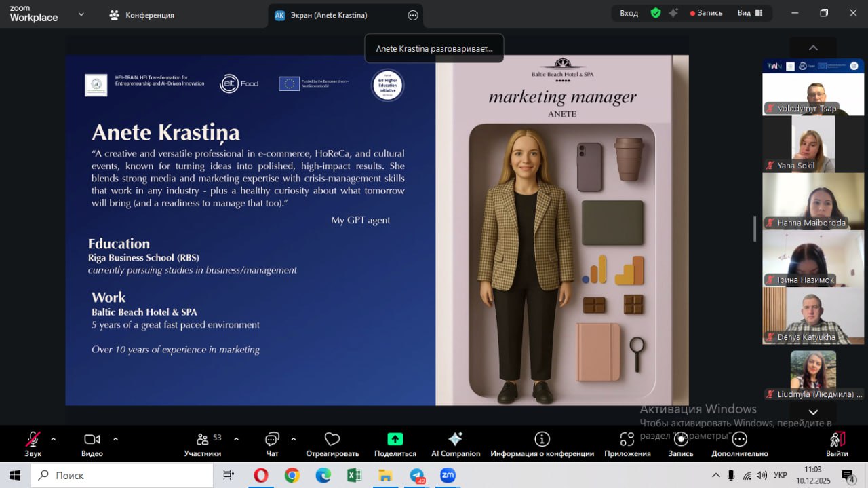Open the Участники participants panel

coord(203,445)
